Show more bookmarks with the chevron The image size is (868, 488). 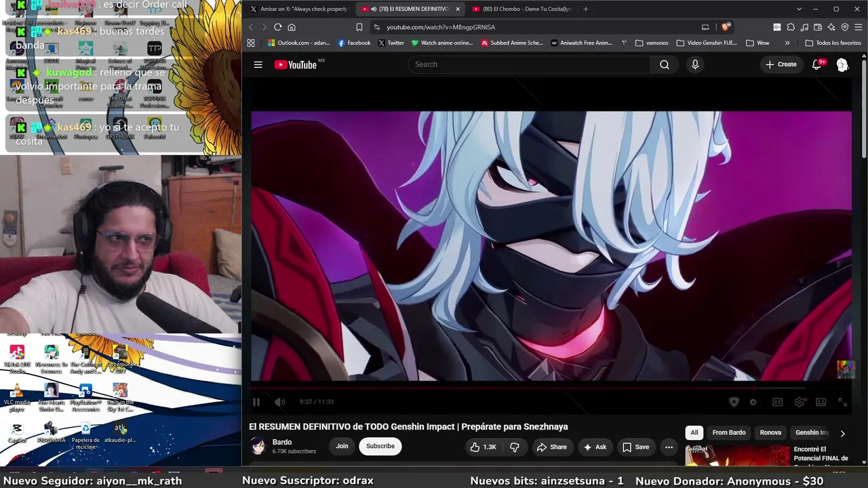[787, 43]
